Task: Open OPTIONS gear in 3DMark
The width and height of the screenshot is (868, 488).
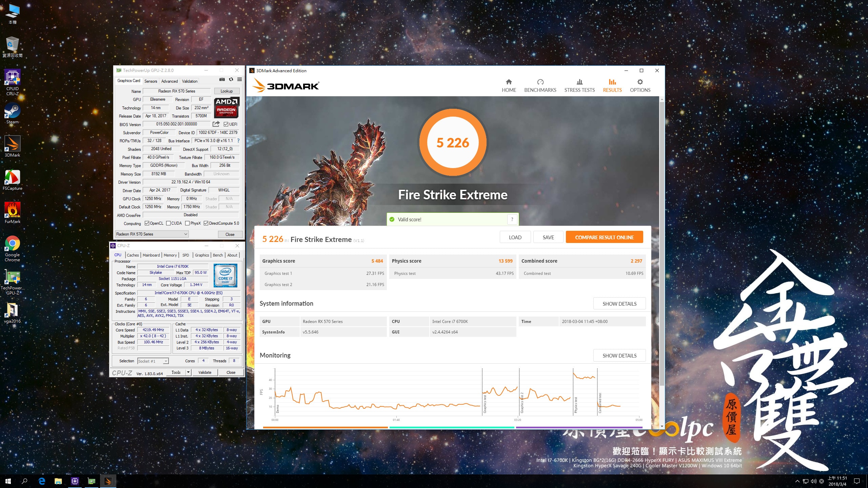Action: (x=640, y=85)
